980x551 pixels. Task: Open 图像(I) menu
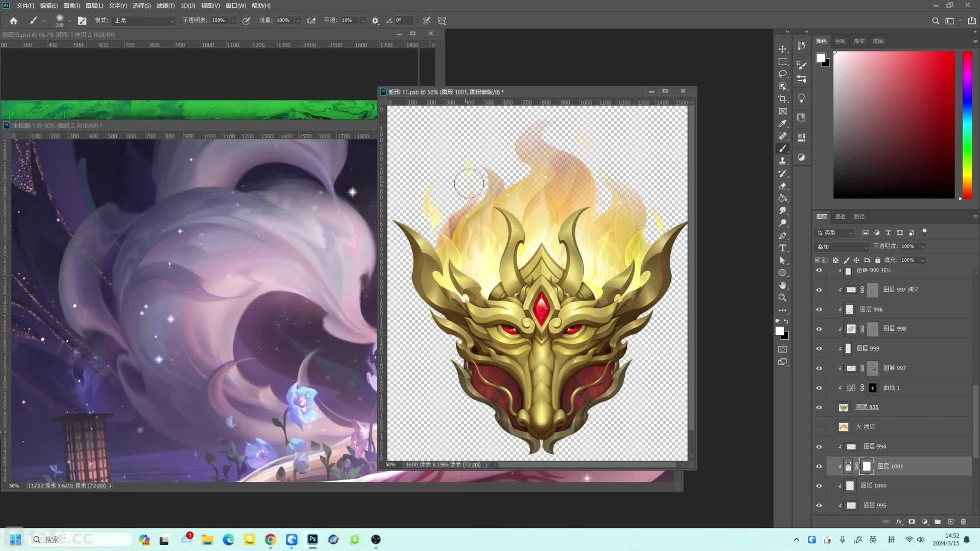[x=72, y=6]
